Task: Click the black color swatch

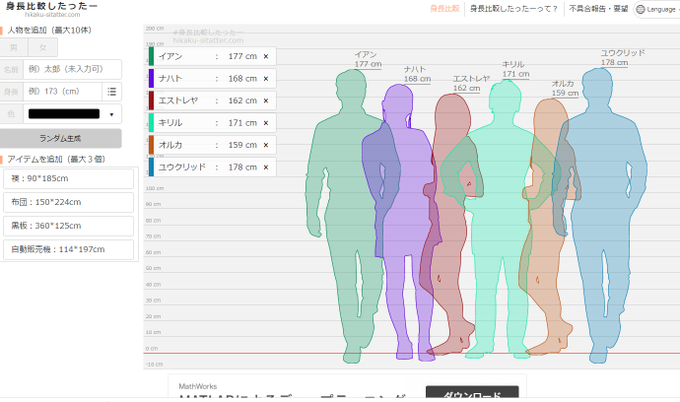Action: (x=64, y=114)
